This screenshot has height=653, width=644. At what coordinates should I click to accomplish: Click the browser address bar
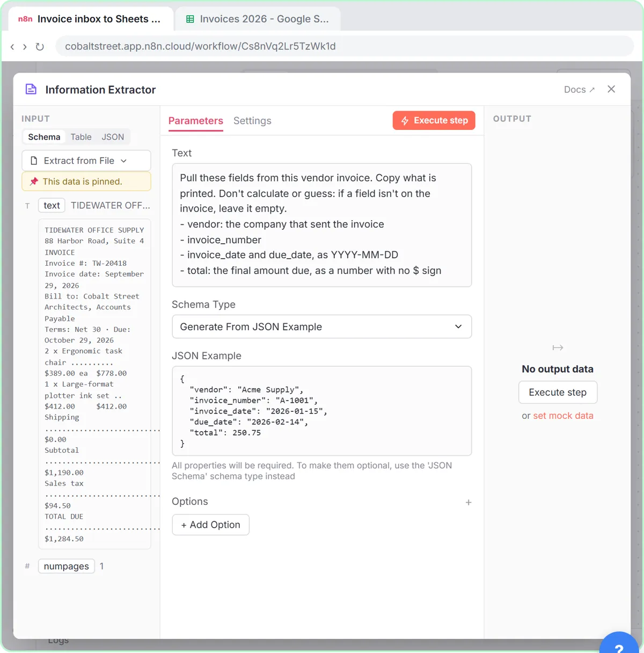(343, 46)
